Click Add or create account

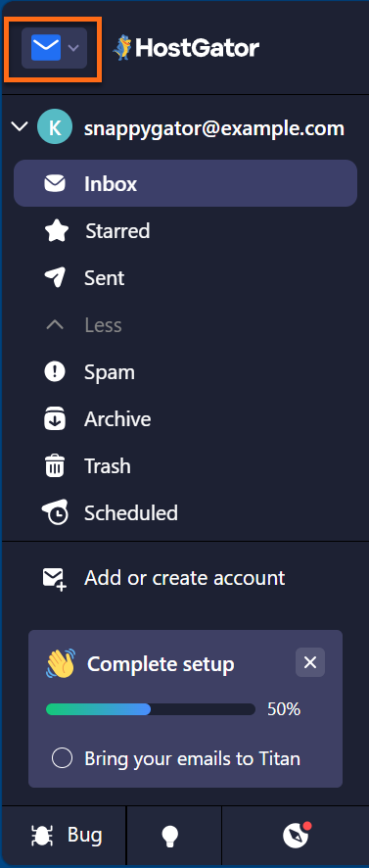tap(185, 578)
